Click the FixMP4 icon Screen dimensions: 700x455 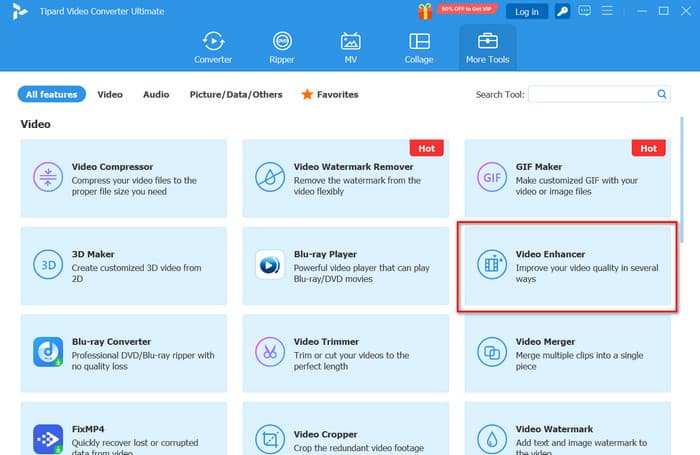point(48,439)
